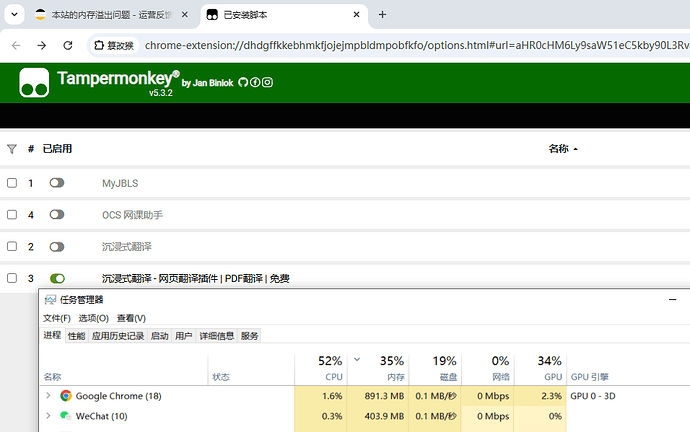Sort processes by GPU 34% column

click(x=540, y=370)
